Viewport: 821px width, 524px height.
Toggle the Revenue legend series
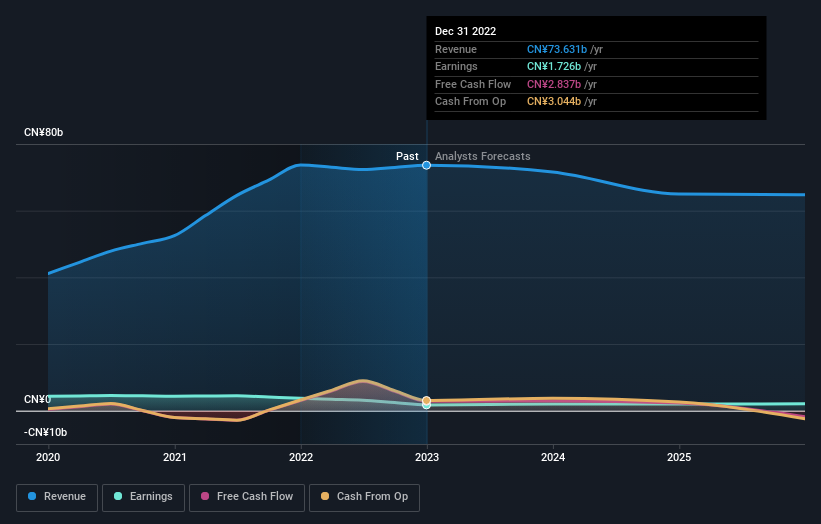[57, 497]
